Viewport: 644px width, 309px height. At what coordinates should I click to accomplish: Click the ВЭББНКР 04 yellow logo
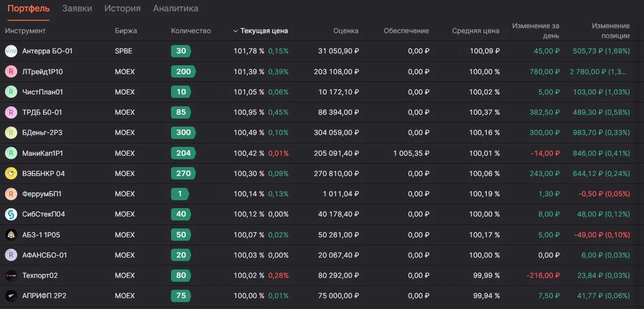coord(11,174)
